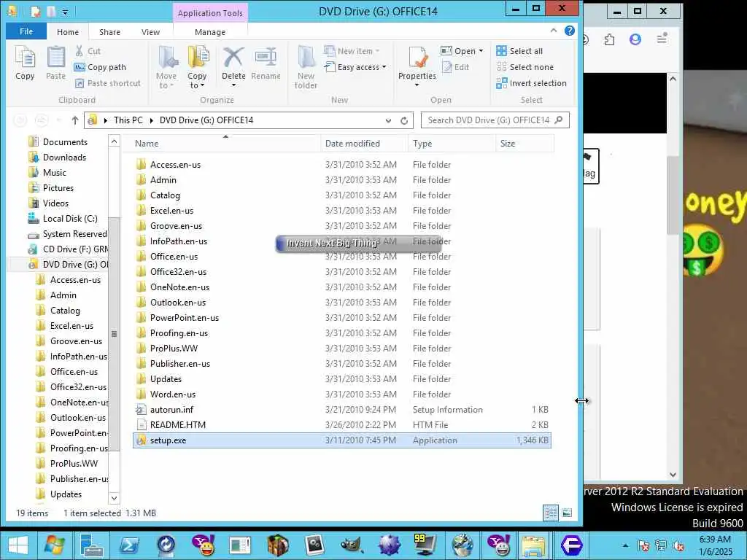
Task: Open File Explorer taskbar icon
Action: [533, 545]
